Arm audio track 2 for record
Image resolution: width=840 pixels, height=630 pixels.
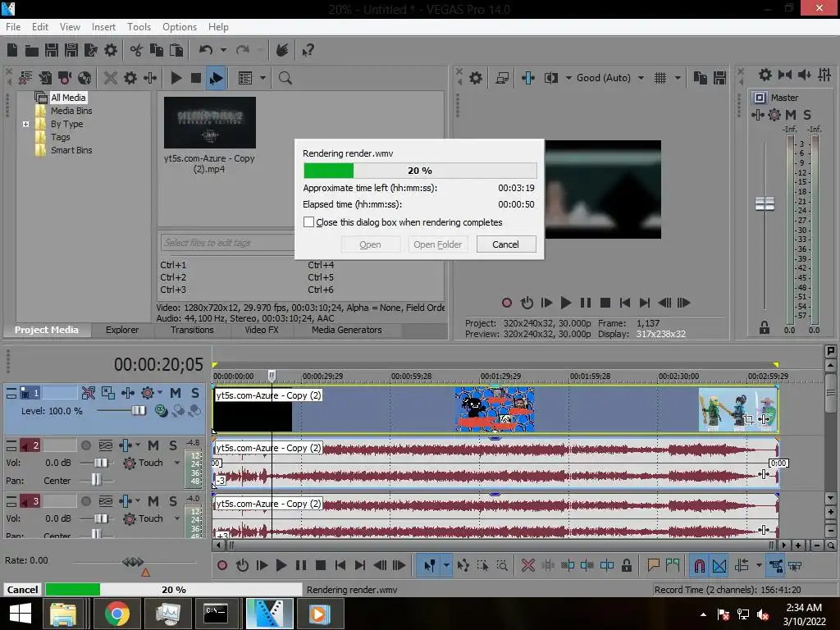click(x=85, y=445)
